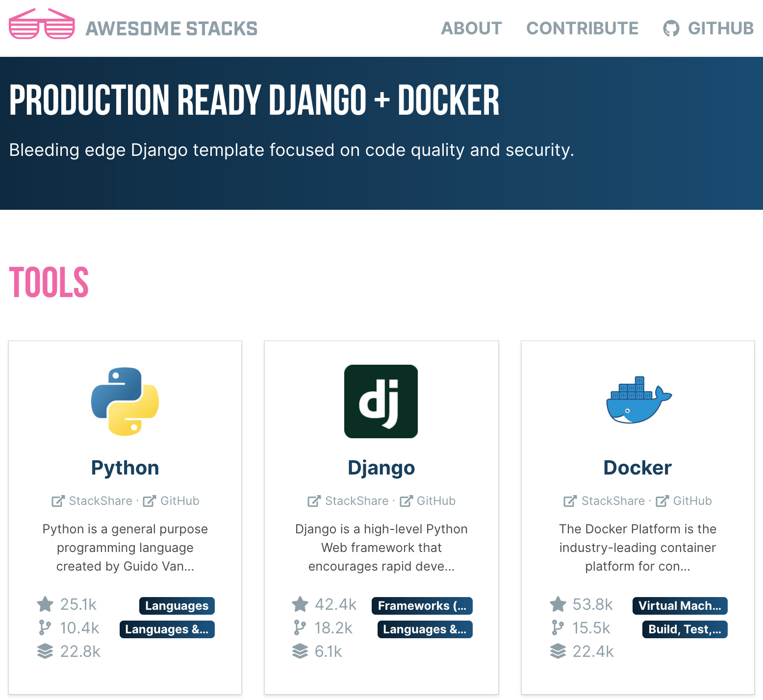Image resolution: width=763 pixels, height=700 pixels.
Task: Click the star icon on Django card
Action: pos(300,604)
